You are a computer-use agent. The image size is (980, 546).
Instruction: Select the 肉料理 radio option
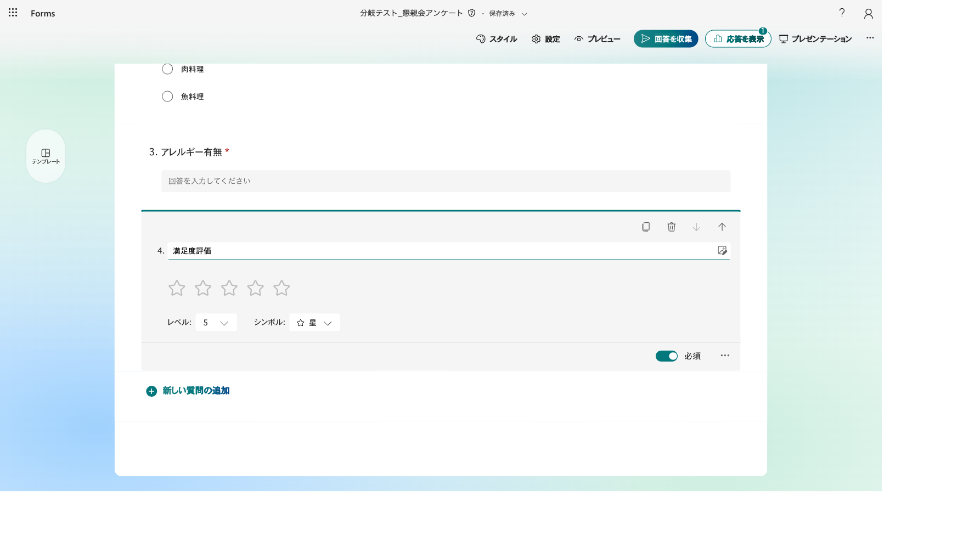coord(167,69)
